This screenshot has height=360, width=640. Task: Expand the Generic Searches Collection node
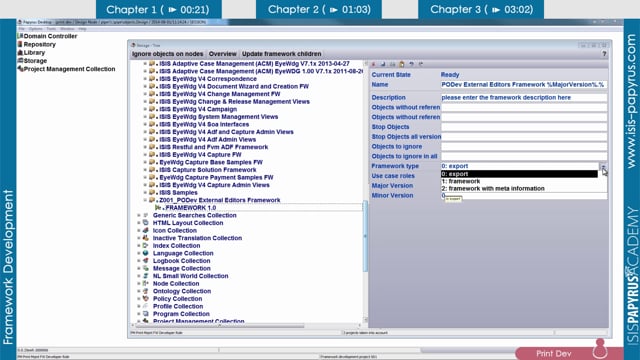[139, 215]
